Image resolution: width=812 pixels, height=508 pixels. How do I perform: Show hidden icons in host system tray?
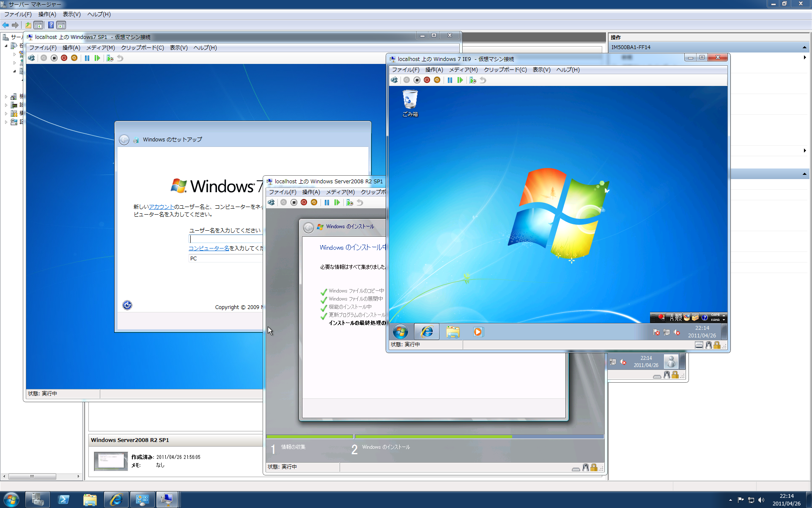point(730,500)
